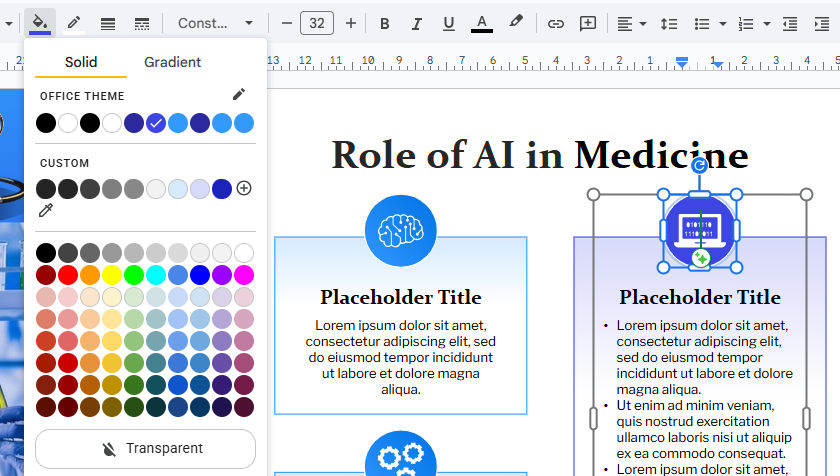Expand bulleted list style dropdown arrow
Image resolution: width=840 pixels, height=476 pixels.
(x=723, y=24)
